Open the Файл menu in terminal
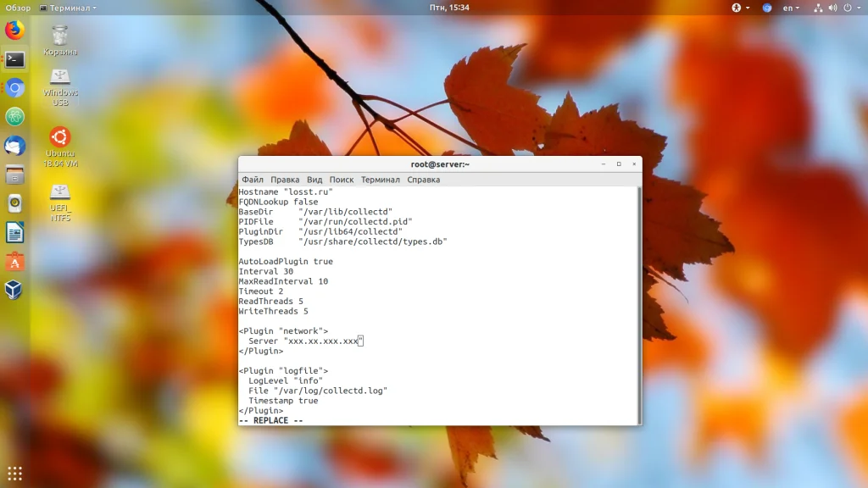This screenshot has width=868, height=488. [x=252, y=180]
